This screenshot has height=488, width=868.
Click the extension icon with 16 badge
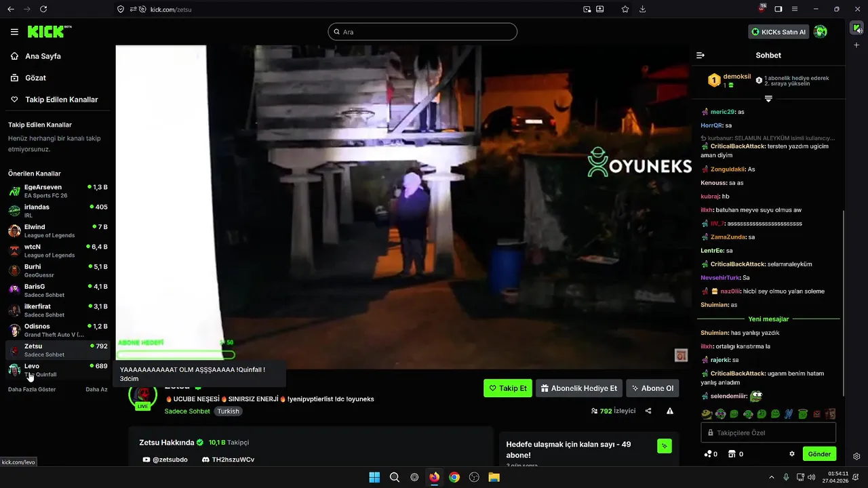[762, 8]
